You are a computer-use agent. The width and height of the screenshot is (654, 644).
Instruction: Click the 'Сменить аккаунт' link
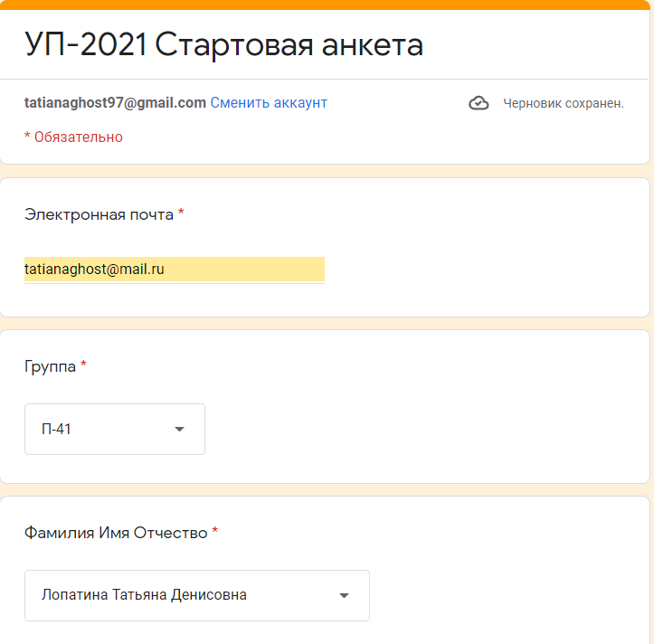tap(269, 102)
